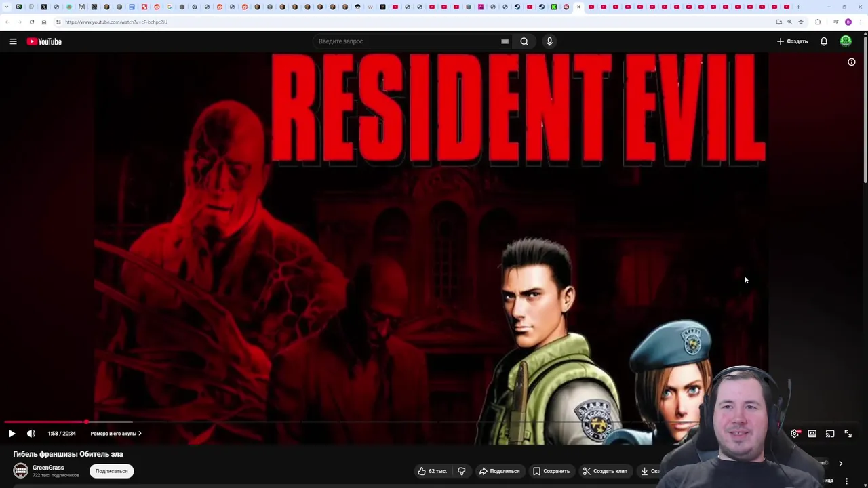Close the active YouTube tab

[578, 7]
